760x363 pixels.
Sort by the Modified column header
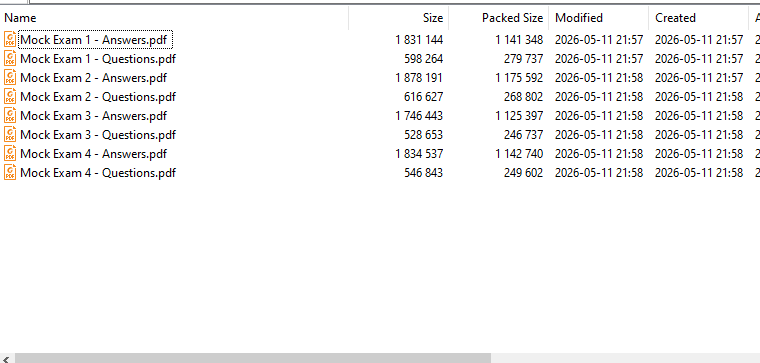coord(599,18)
